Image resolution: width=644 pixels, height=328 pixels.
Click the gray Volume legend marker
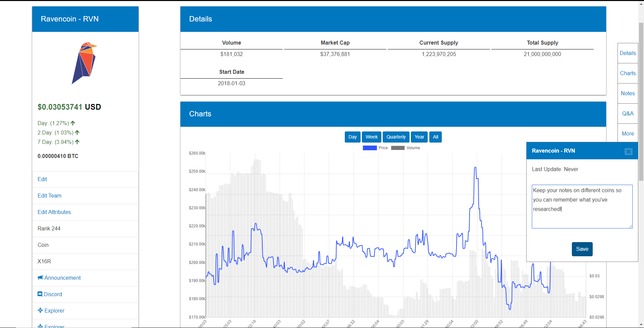point(397,148)
